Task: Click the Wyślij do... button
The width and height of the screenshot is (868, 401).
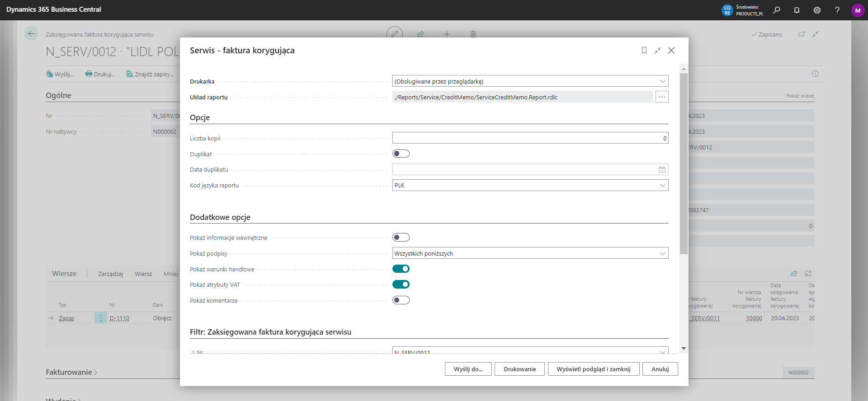Action: [x=468, y=369]
